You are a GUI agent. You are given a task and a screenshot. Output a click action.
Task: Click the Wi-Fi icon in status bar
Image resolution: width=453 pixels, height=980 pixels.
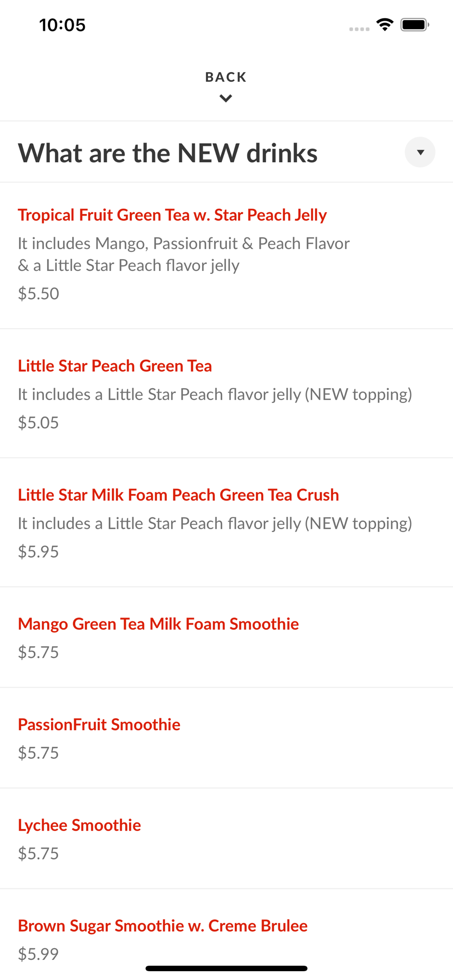pyautogui.click(x=385, y=24)
